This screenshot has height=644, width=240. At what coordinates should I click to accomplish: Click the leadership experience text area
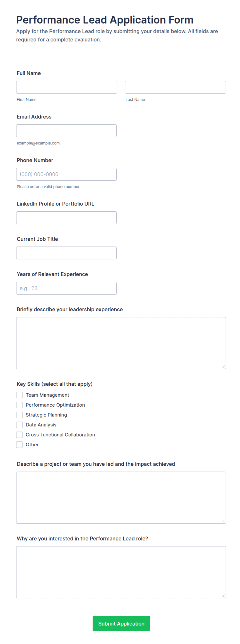(x=121, y=343)
